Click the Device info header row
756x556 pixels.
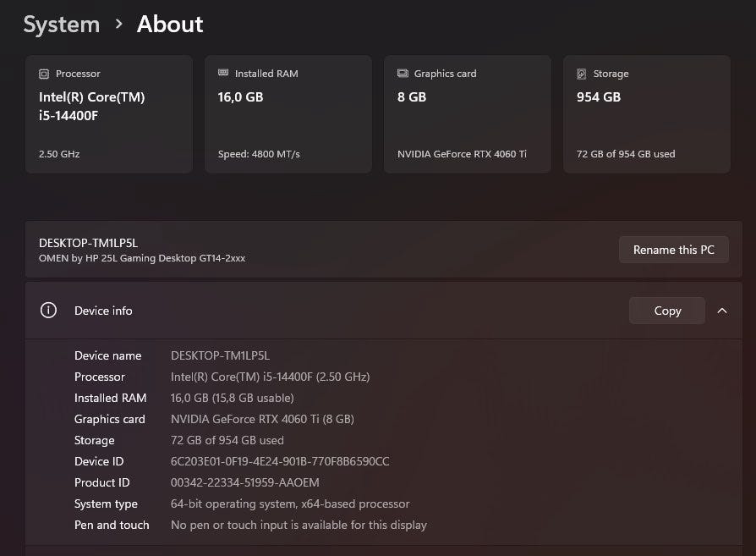point(338,311)
